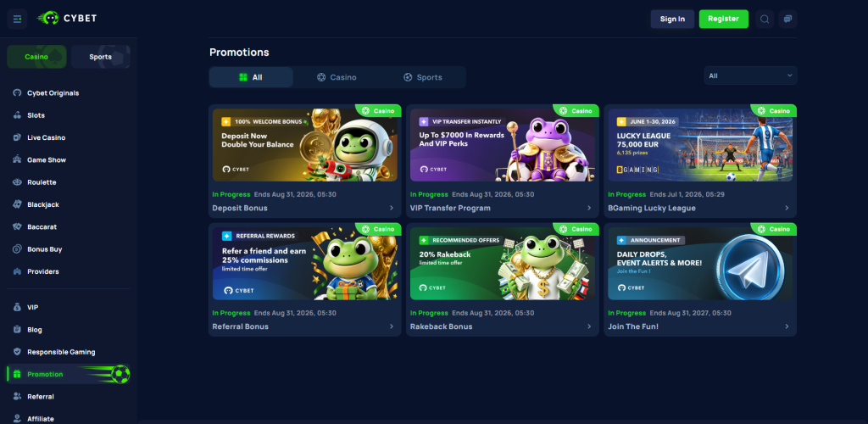
Task: Click the green Register button
Action: [x=724, y=19]
